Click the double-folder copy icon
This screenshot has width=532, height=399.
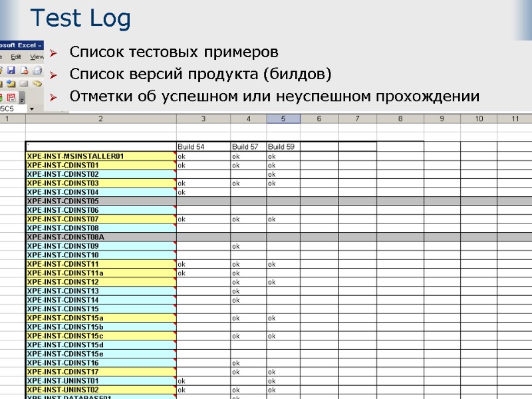tap(38, 84)
